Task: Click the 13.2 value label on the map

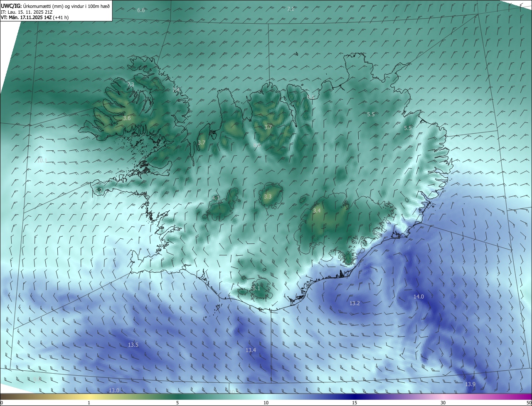Action: (x=355, y=303)
